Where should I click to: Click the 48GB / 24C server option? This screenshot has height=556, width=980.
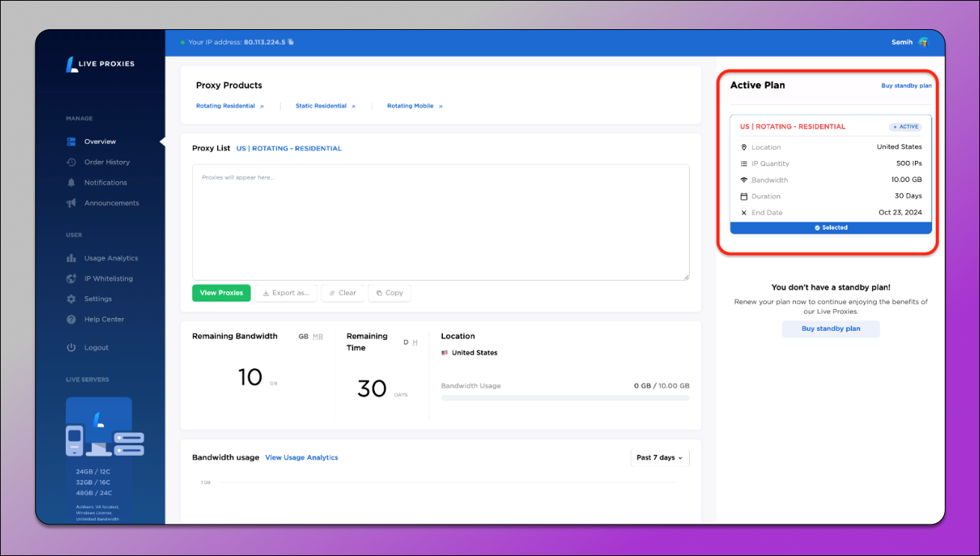(x=94, y=493)
